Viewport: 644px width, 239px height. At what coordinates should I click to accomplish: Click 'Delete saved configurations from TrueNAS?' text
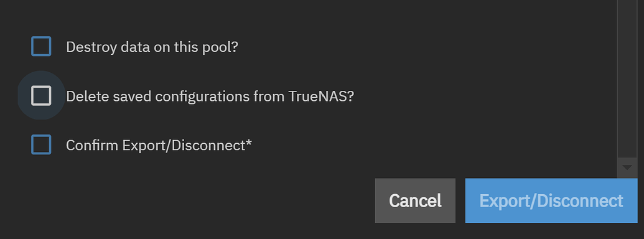pyautogui.click(x=210, y=96)
